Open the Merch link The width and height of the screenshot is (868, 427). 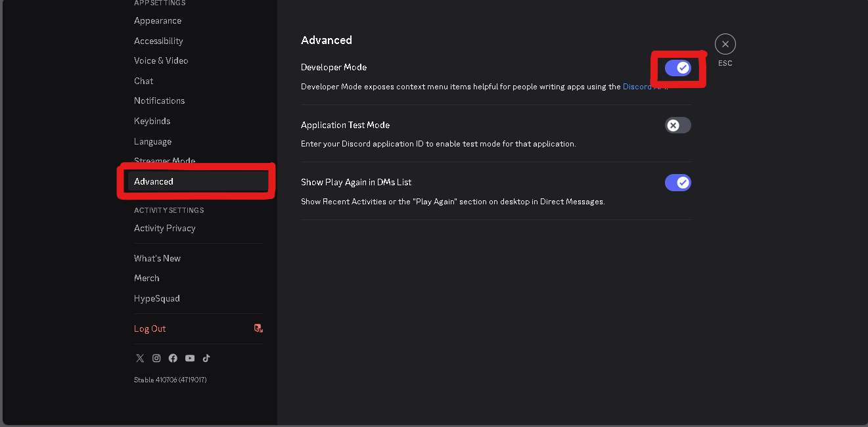tap(147, 278)
